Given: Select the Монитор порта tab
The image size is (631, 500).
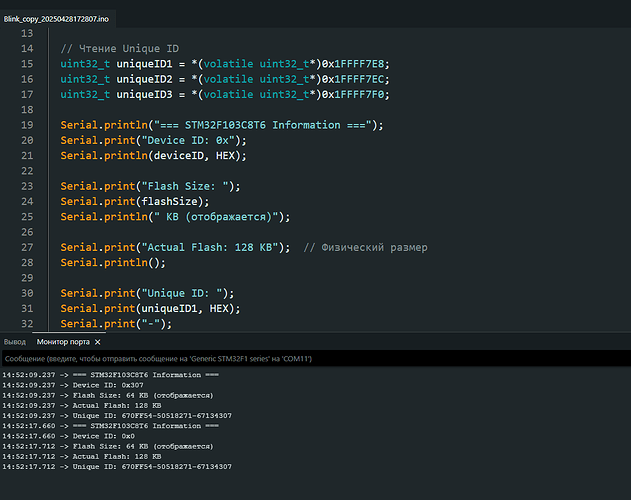Looking at the screenshot, I should pyautogui.click(x=62, y=342).
